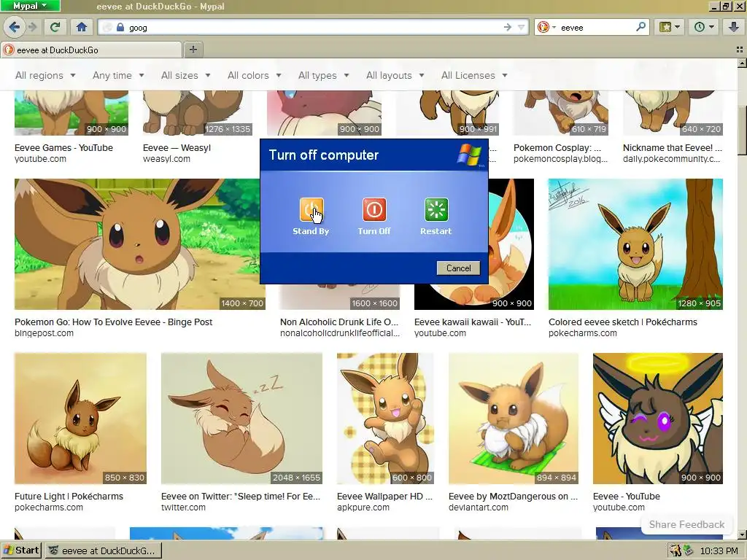Image resolution: width=747 pixels, height=560 pixels.
Task: Expand the All colors filter
Action: pos(255,75)
